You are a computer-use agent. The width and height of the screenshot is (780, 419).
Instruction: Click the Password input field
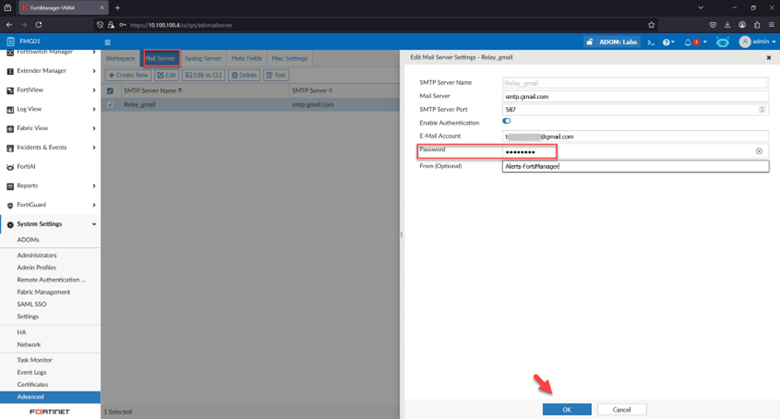(635, 152)
